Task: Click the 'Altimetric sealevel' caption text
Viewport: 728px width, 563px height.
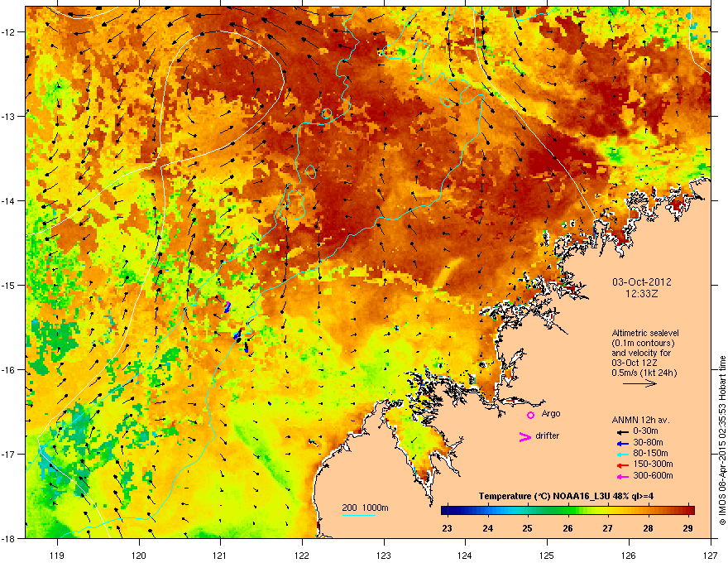Action: pyautogui.click(x=645, y=333)
